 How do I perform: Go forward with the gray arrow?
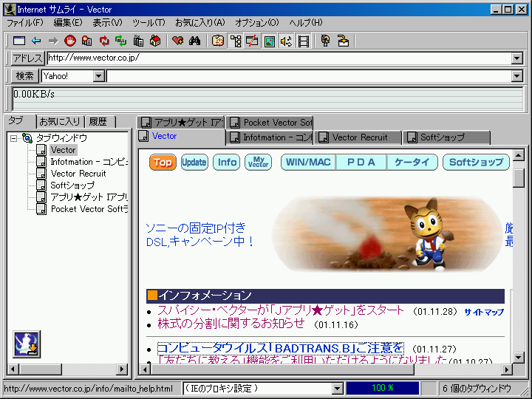53,41
